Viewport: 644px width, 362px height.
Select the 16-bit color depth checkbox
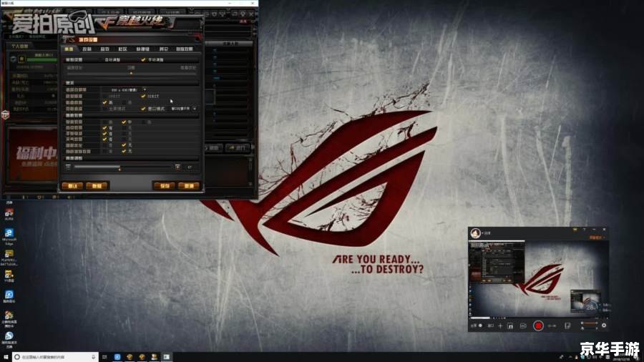coord(104,96)
